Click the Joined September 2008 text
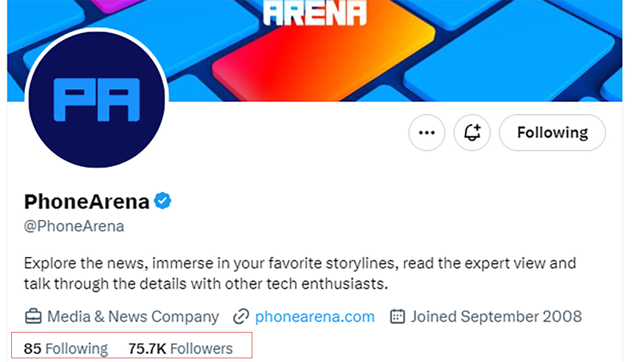This screenshot has width=644, height=362. [496, 316]
